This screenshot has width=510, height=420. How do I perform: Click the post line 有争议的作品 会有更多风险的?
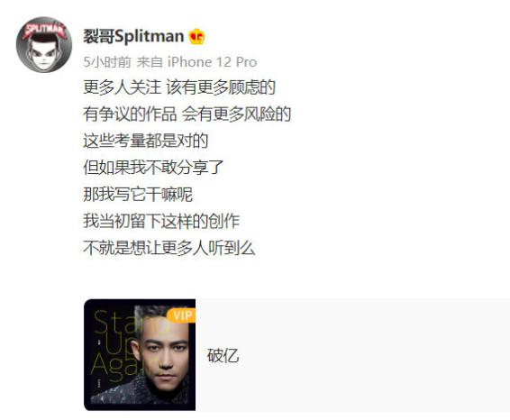[x=187, y=114]
